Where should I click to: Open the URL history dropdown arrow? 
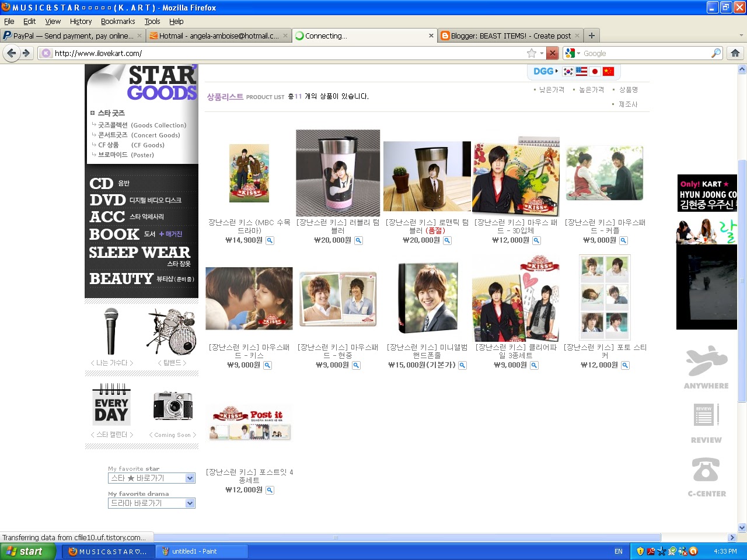tap(542, 53)
